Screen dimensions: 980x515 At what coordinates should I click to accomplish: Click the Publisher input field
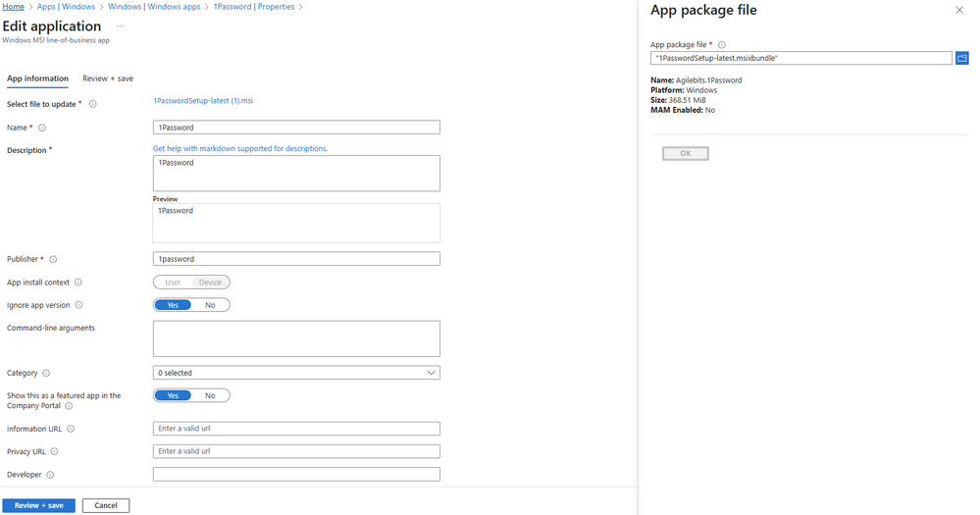[x=296, y=259]
